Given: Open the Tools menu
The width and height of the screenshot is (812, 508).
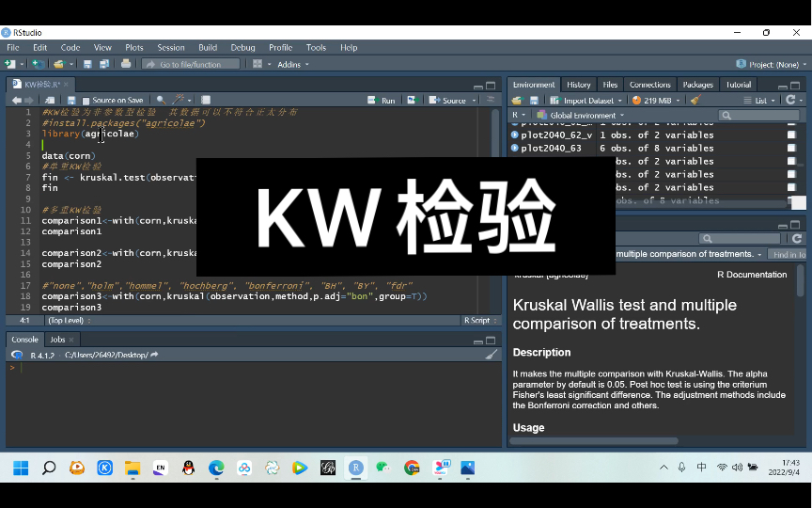Looking at the screenshot, I should click(316, 47).
